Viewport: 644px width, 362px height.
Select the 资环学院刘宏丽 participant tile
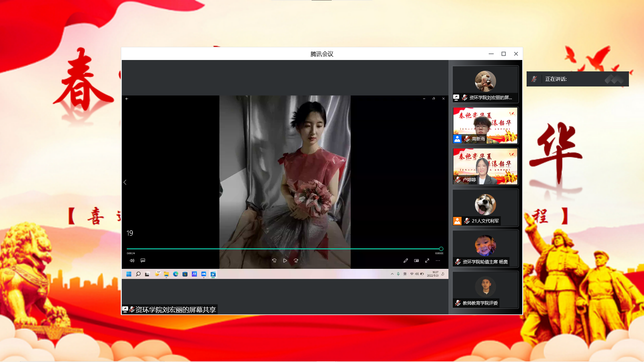485,84
